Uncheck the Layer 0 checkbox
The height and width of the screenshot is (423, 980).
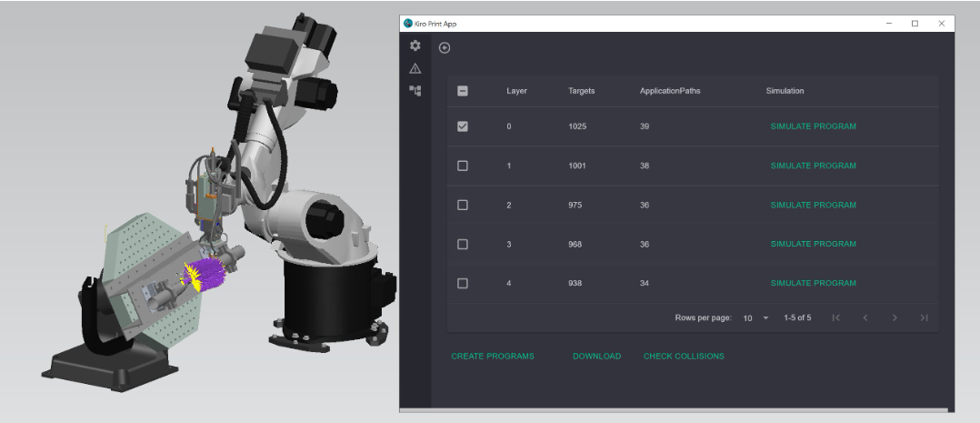click(463, 126)
